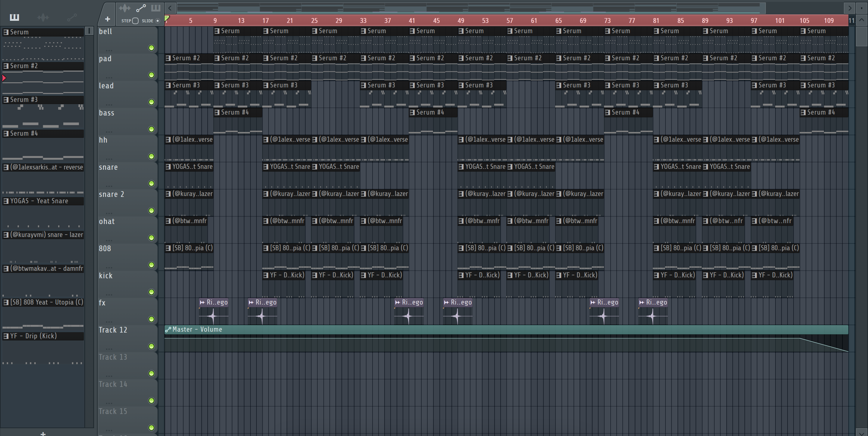Screen dimensions: 868x436
Task: Click the pattern clip focus icon above SLIDE
Action: (156, 8)
